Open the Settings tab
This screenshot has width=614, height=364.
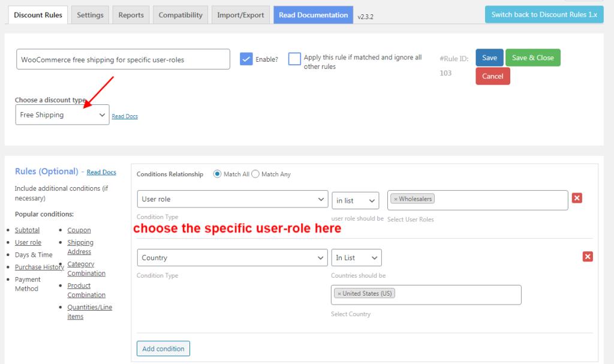pos(90,15)
